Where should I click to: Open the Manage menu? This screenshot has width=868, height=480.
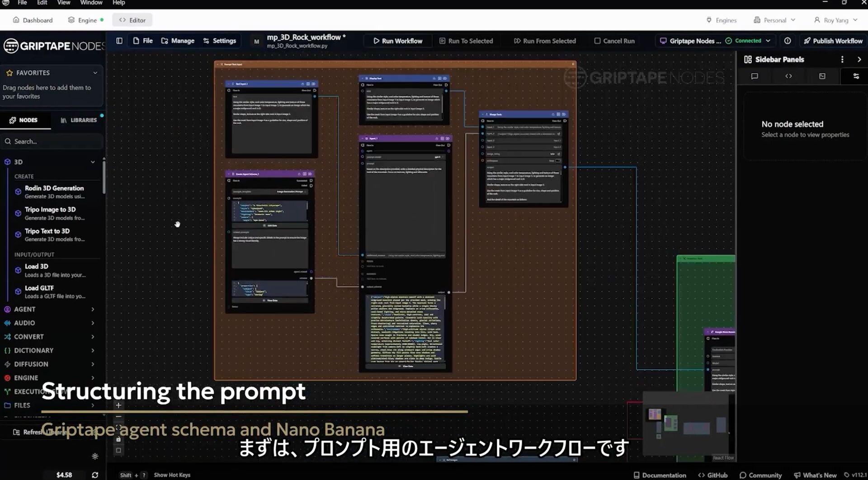tap(178, 41)
